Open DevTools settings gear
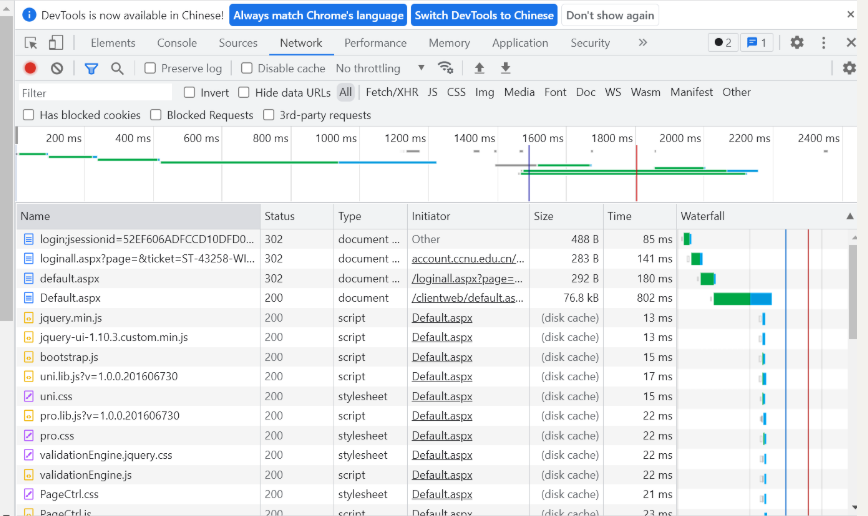 [797, 43]
